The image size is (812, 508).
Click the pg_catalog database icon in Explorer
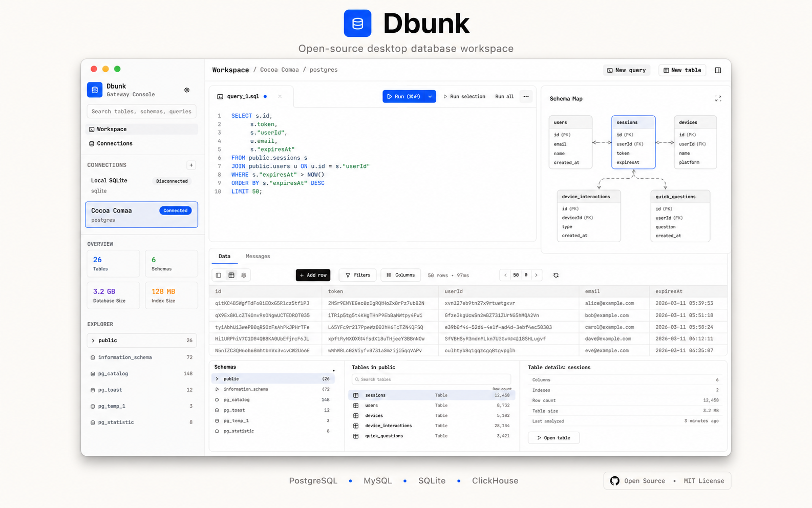point(93,374)
